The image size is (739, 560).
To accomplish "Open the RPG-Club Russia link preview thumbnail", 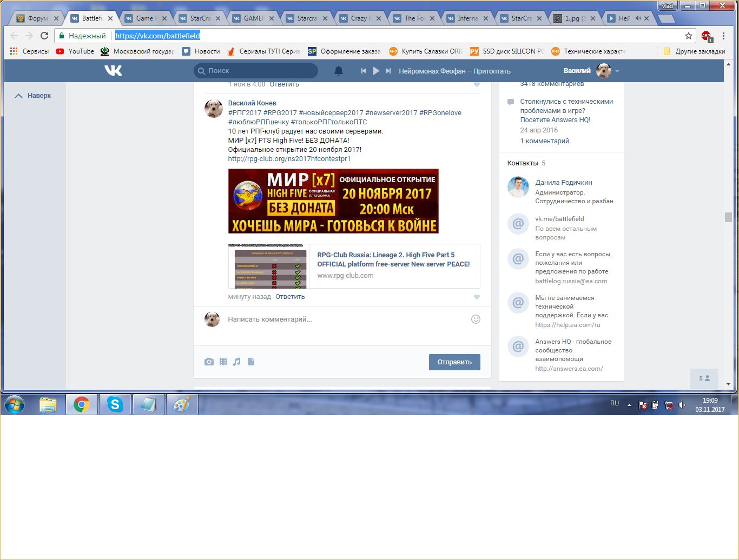I will (268, 266).
